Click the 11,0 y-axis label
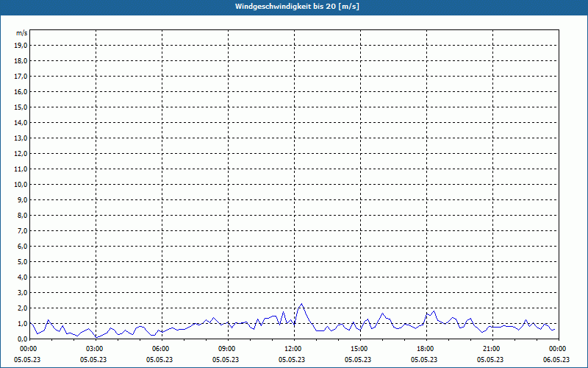 (22, 169)
